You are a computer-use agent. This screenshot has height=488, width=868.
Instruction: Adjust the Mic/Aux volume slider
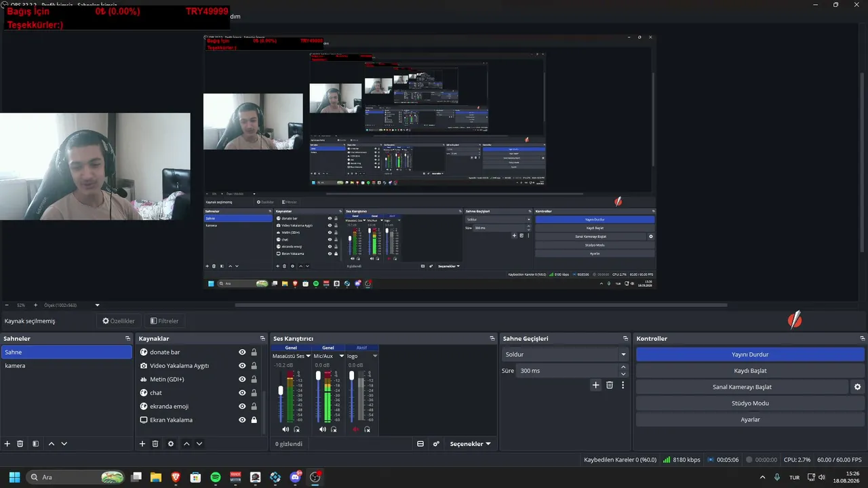(x=318, y=375)
